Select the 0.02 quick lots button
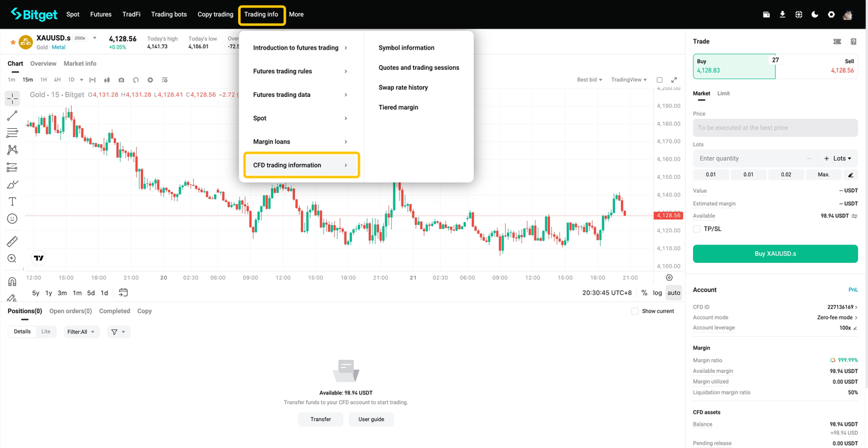Viewport: 868px width, 448px height. pyautogui.click(x=786, y=175)
